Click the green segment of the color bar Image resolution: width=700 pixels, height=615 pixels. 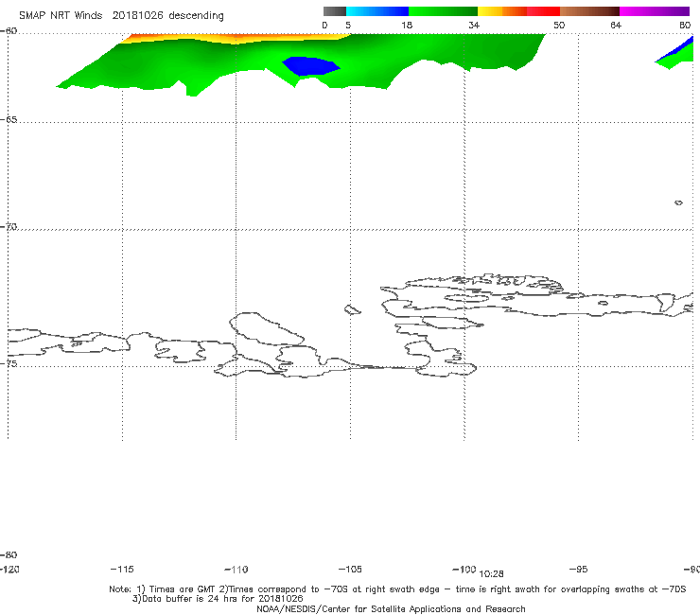pos(443,11)
